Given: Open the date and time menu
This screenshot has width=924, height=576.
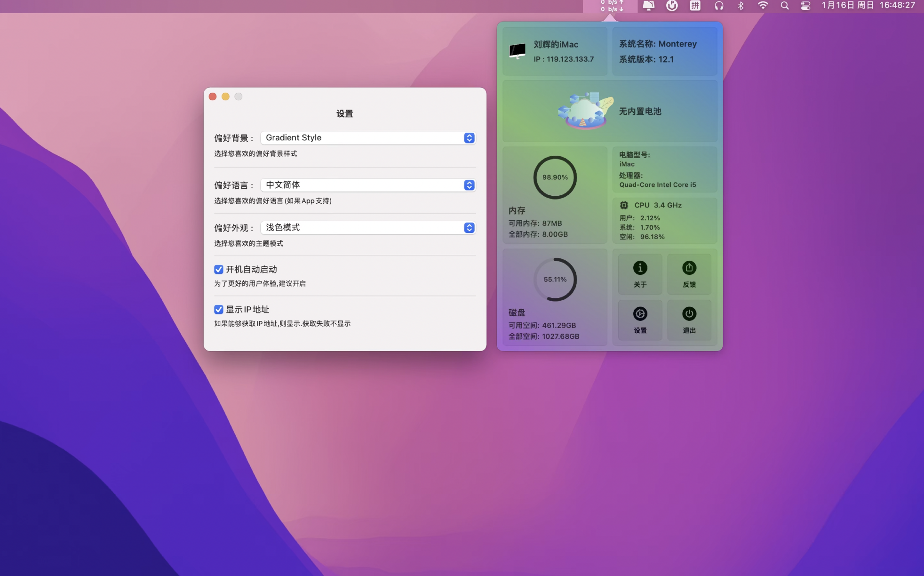Looking at the screenshot, I should click(868, 6).
